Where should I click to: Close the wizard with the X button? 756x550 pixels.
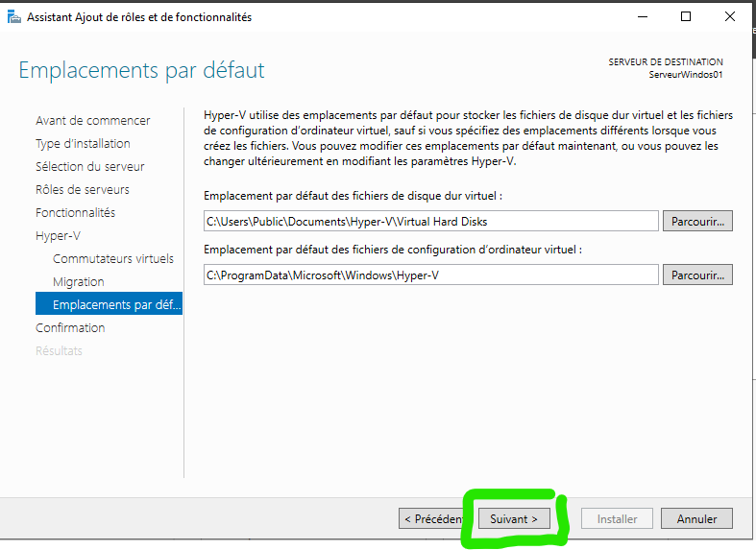pos(729,16)
